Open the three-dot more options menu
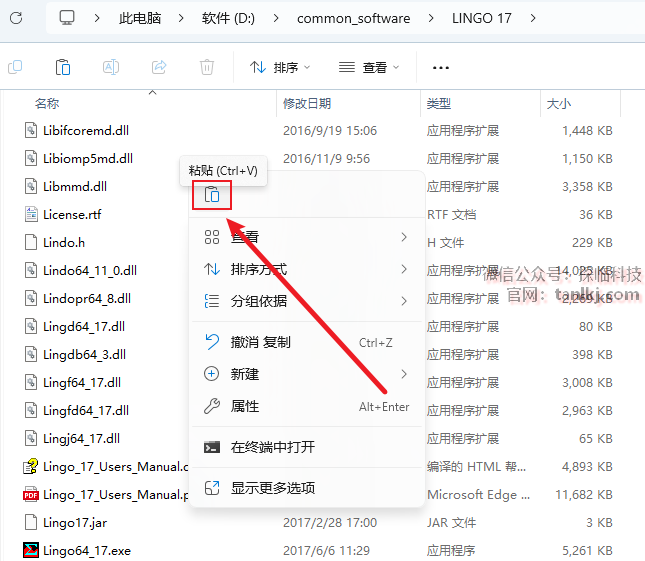This screenshot has height=561, width=645. click(x=441, y=67)
